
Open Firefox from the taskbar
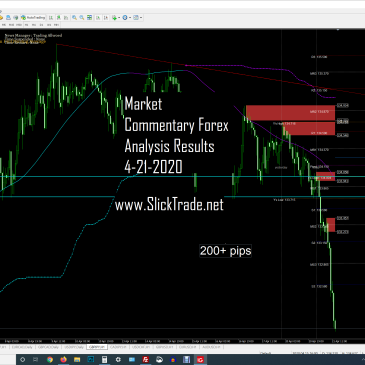[63, 359]
